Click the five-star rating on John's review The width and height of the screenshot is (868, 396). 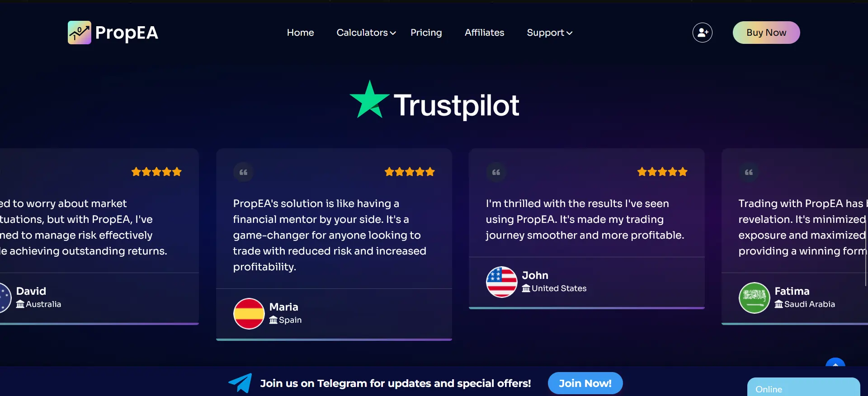[662, 172]
